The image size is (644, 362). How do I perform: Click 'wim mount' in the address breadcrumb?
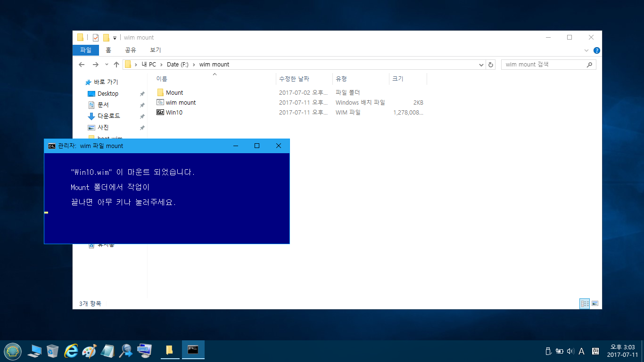214,65
